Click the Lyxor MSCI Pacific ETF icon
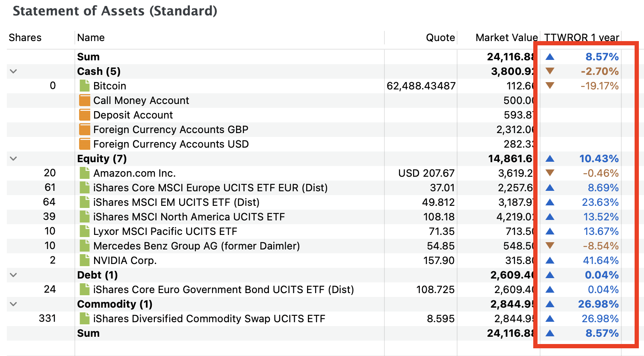Image resolution: width=644 pixels, height=356 pixels. click(x=85, y=231)
